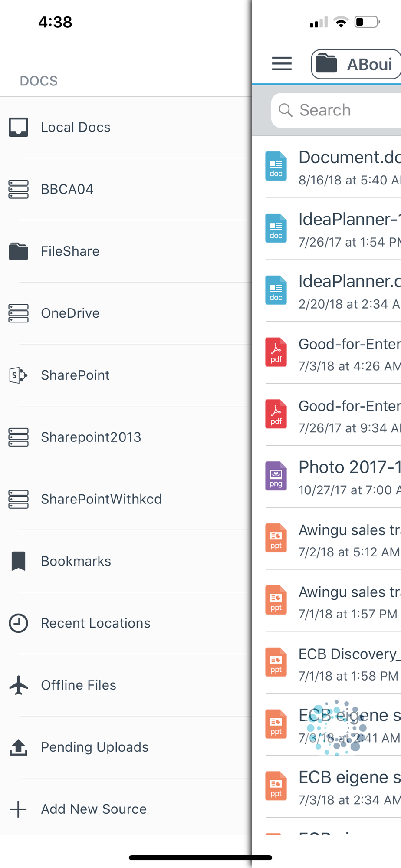Tap the Bookmarks ribbon icon
This screenshot has height=868, width=401.
19,561
